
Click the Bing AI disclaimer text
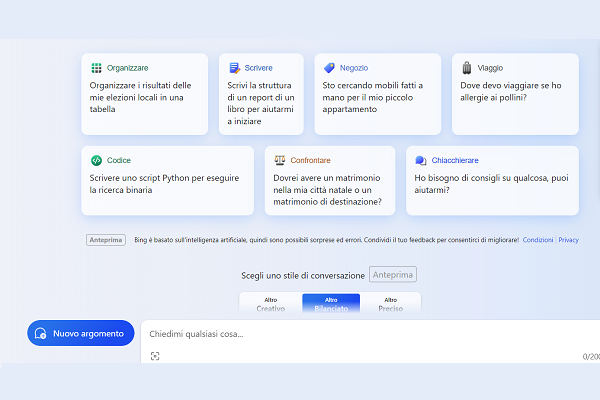[326, 240]
